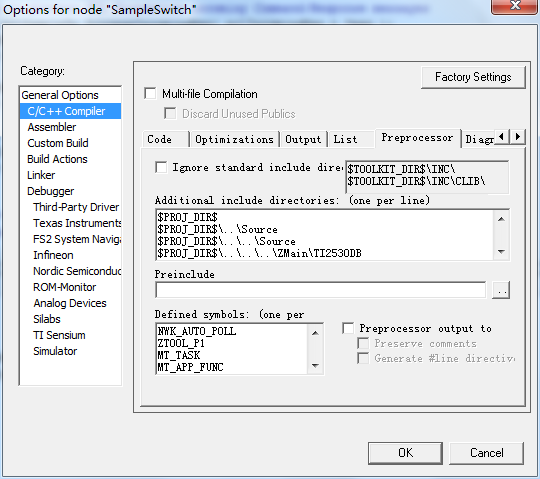Select C/C++ Compiler category
This screenshot has height=479, width=540.
coord(70,111)
